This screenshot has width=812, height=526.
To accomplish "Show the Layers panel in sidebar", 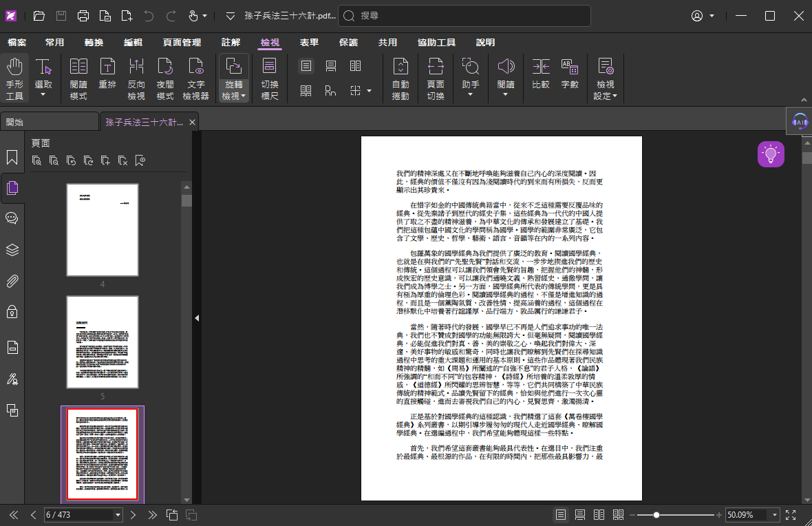I will (x=12, y=249).
